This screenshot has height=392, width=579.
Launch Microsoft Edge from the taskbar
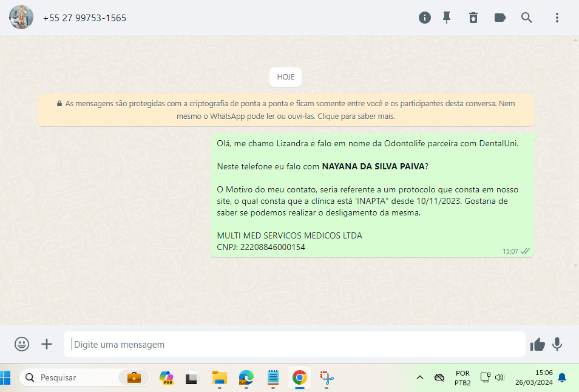click(246, 377)
